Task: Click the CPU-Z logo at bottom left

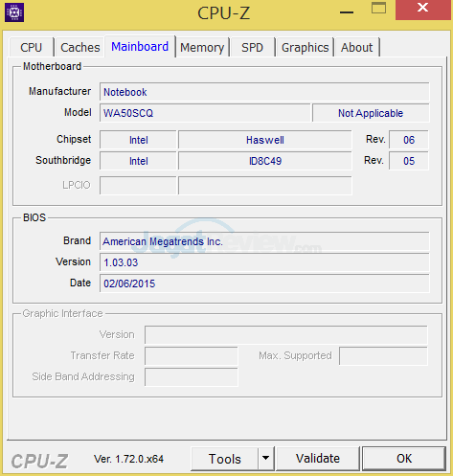Action: click(39, 462)
